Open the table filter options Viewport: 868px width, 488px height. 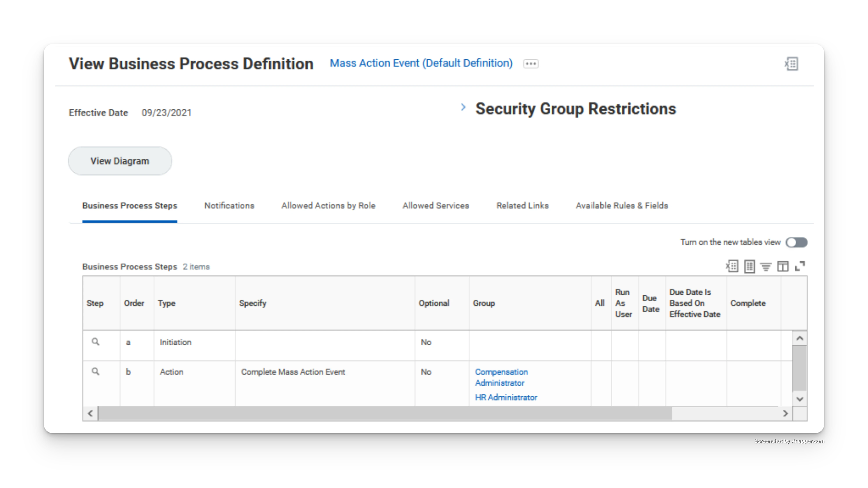[766, 266]
